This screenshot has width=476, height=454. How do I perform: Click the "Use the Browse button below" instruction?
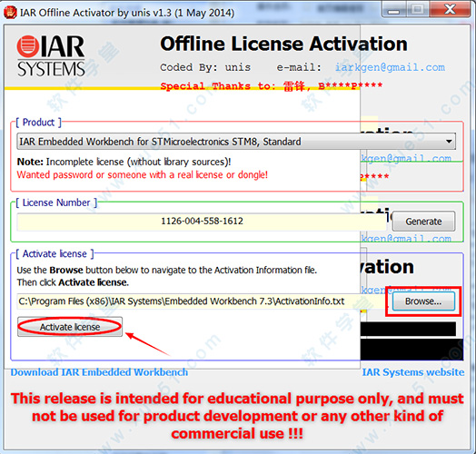point(166,270)
